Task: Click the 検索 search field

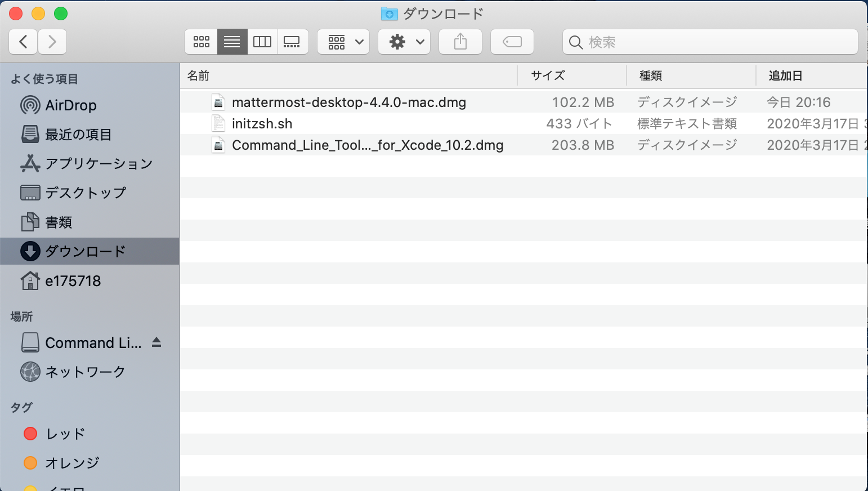Action: point(710,42)
